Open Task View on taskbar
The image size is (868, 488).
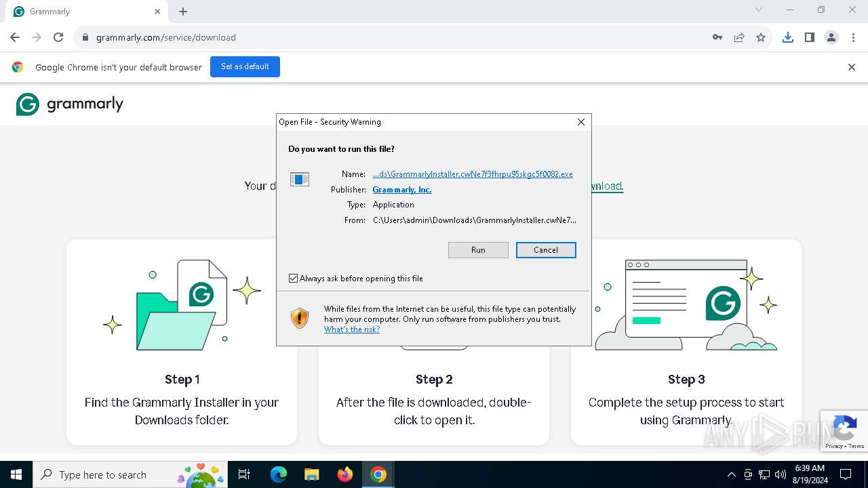point(244,474)
